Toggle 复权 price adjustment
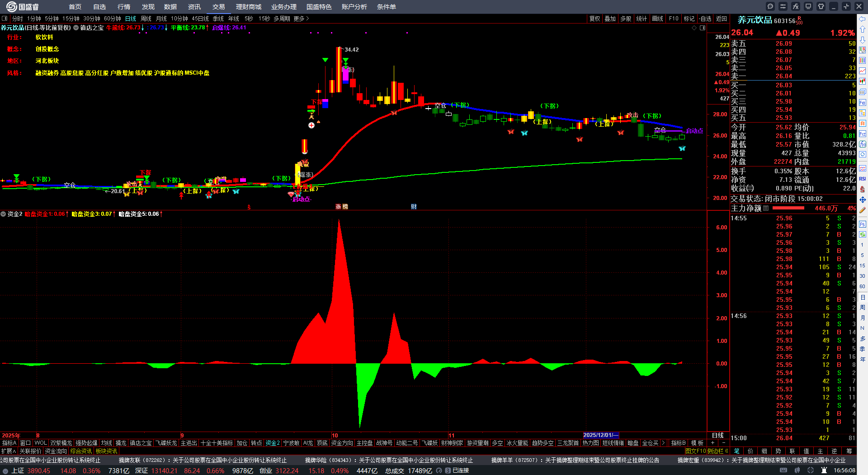The image size is (868, 475). (594, 19)
